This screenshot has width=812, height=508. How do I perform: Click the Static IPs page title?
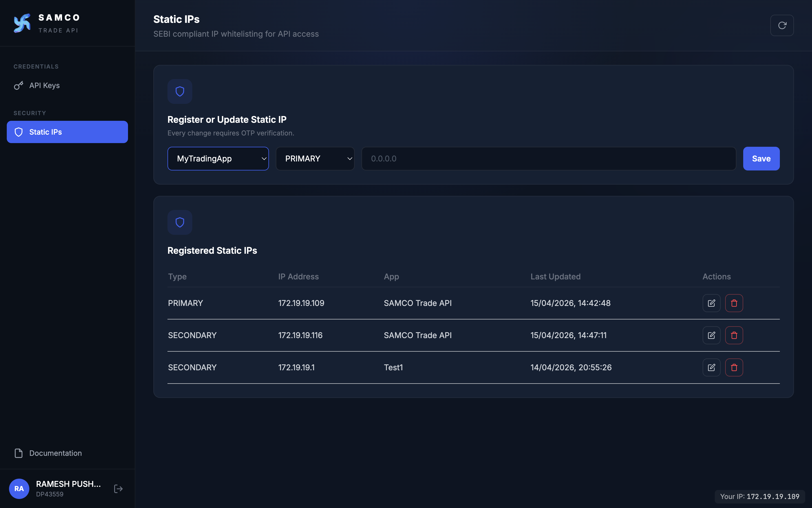176,19
